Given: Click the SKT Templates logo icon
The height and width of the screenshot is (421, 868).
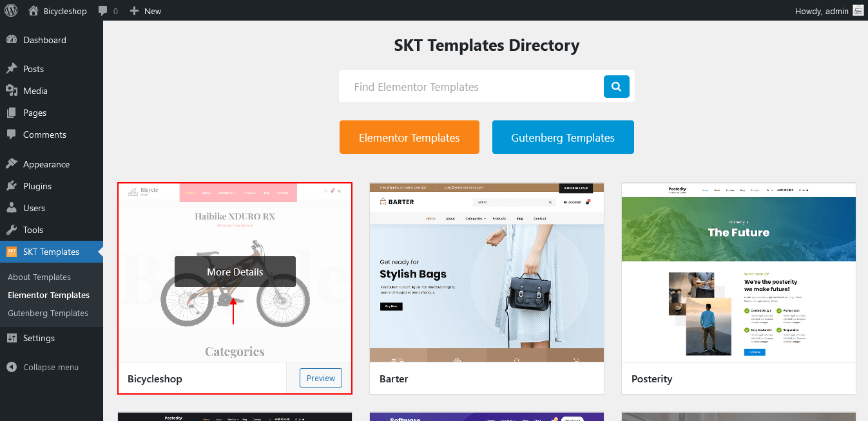Looking at the screenshot, I should click(x=12, y=252).
